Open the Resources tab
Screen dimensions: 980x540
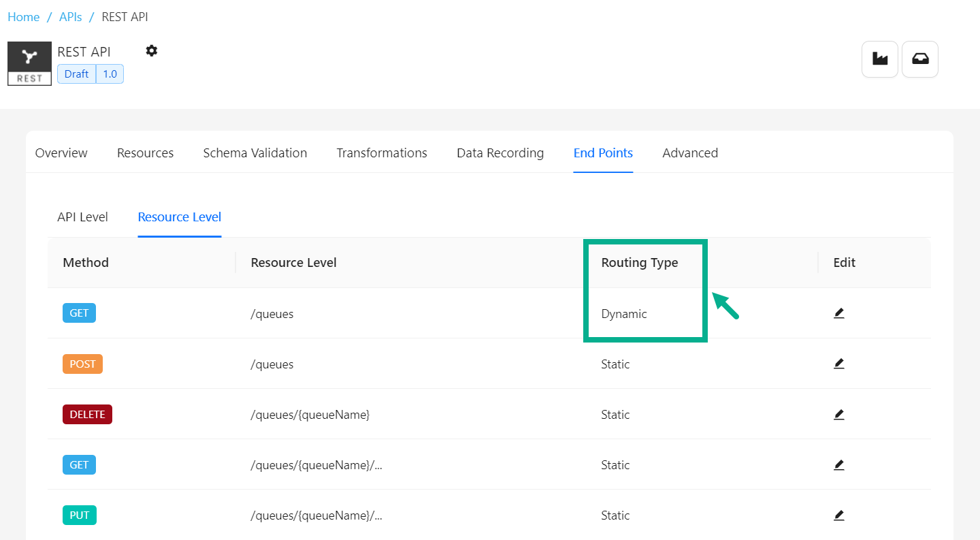tap(145, 153)
